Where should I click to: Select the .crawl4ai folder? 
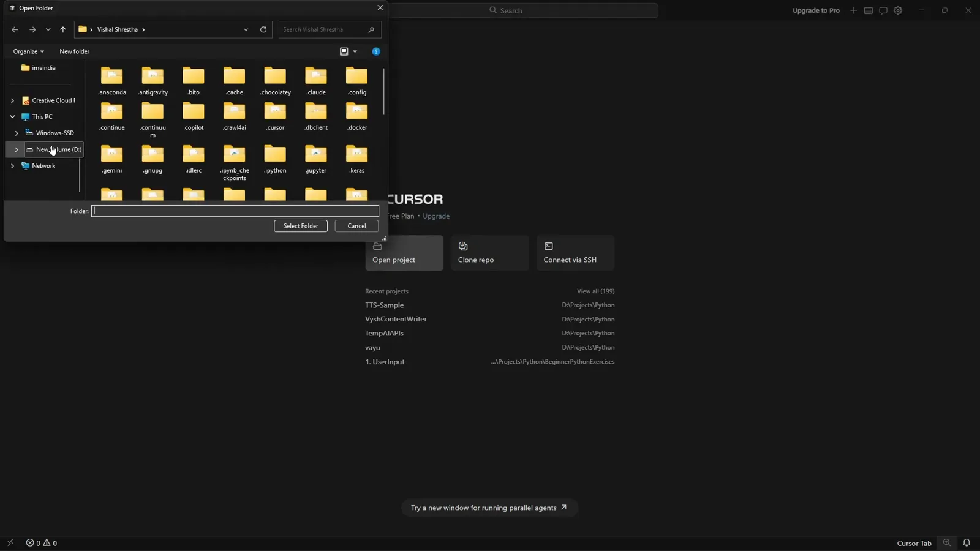pos(235,116)
